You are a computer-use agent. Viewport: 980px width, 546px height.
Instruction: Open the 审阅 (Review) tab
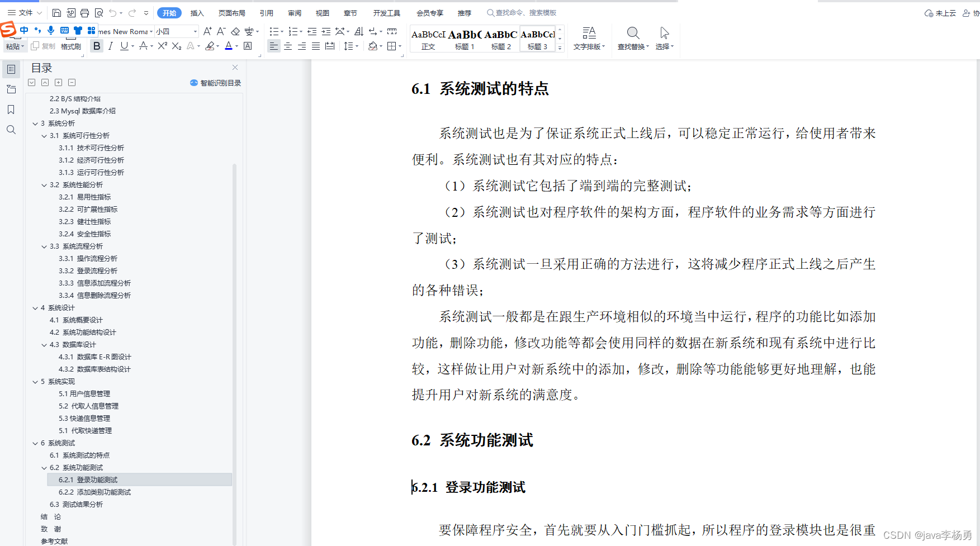295,13
